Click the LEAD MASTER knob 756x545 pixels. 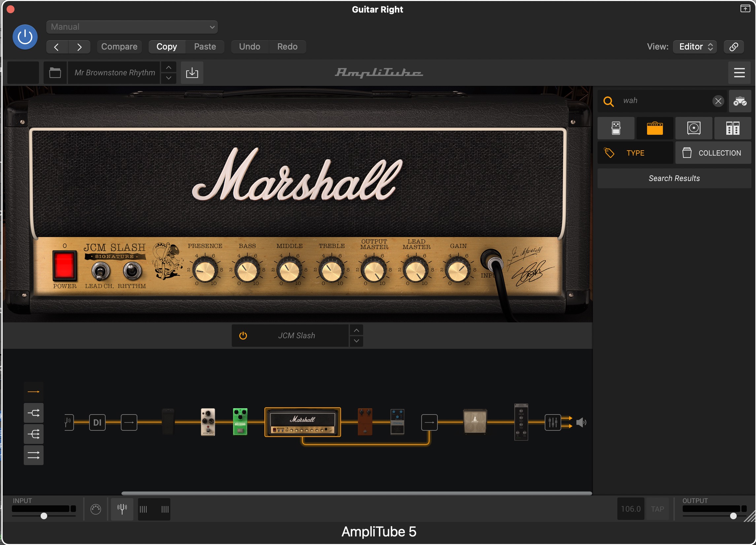click(x=416, y=270)
